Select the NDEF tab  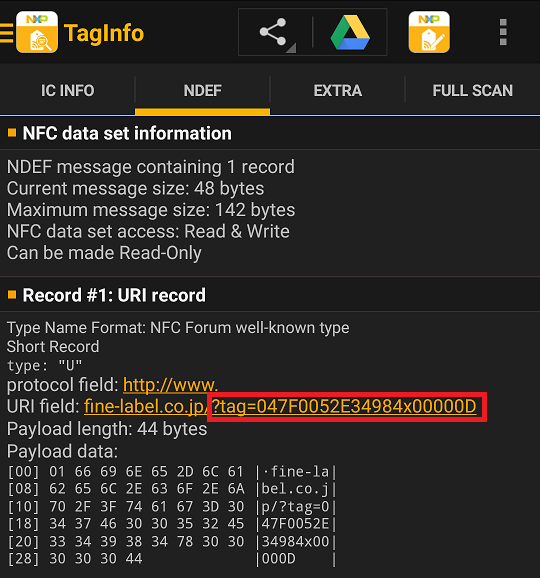202,90
